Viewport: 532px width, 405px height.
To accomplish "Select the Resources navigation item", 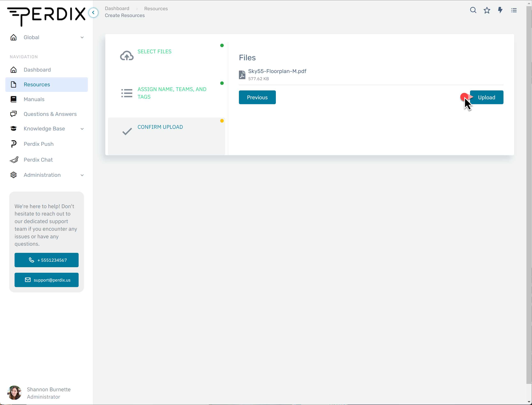I will 47,84.
